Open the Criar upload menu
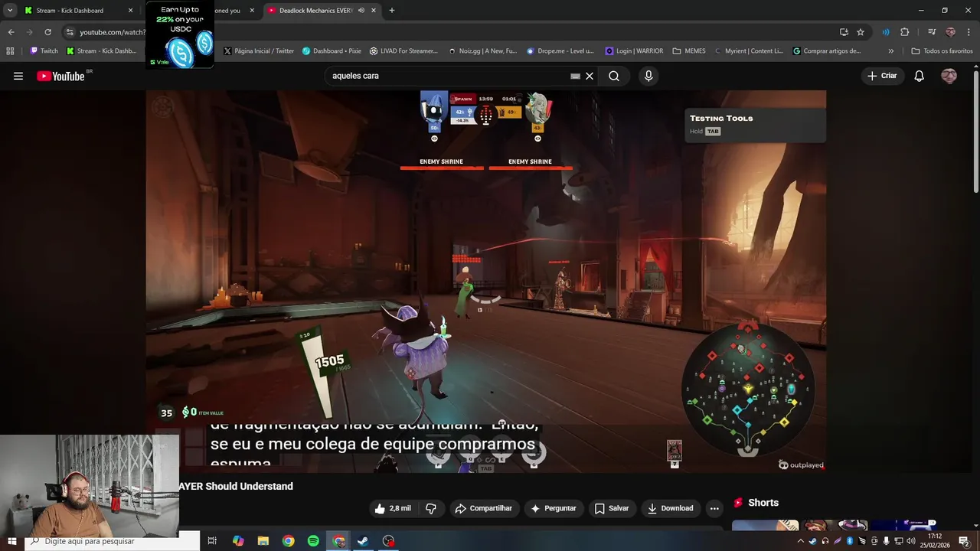Viewport: 980px width, 551px height. point(881,76)
